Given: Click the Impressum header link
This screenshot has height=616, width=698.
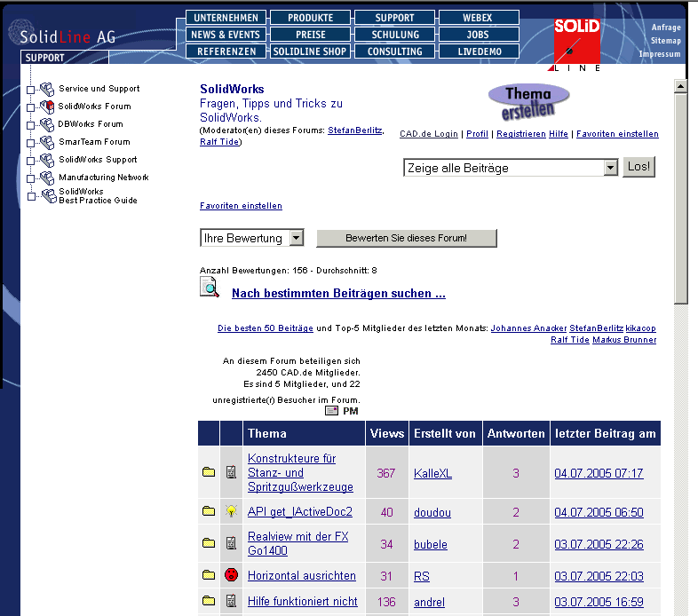Looking at the screenshot, I should pos(660,54).
